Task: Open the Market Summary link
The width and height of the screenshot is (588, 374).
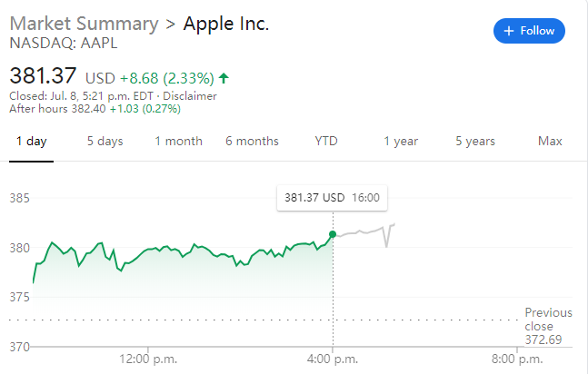Action: click(x=84, y=24)
